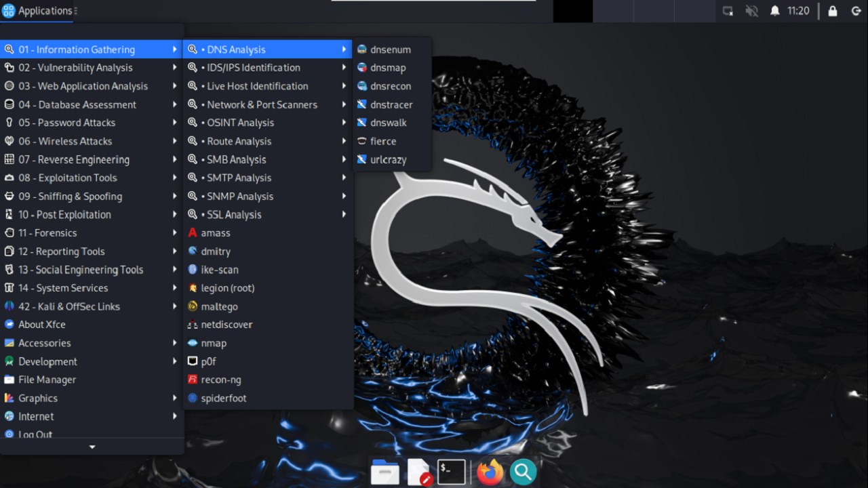Launch dnsrecon from the submenu
Viewport: 868px width, 488px height.
tap(392, 86)
